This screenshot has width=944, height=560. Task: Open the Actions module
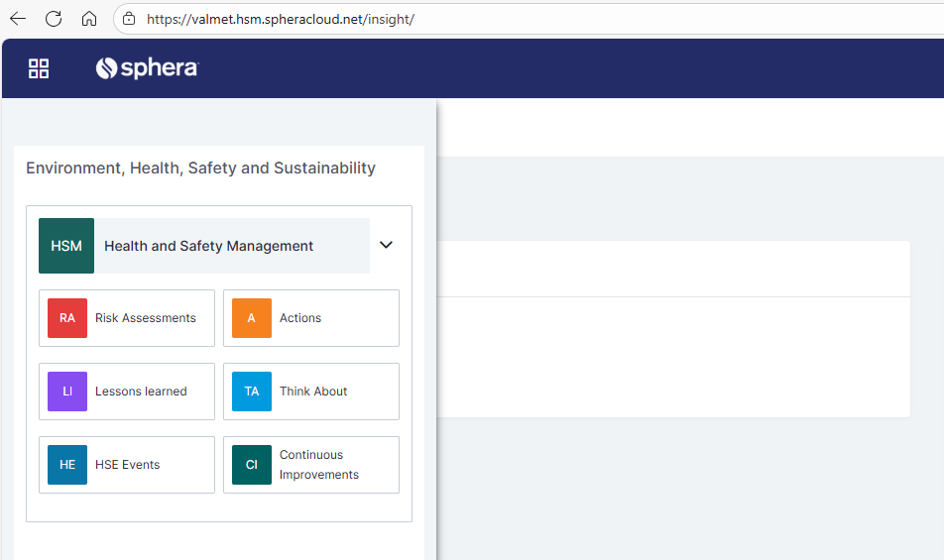click(300, 318)
